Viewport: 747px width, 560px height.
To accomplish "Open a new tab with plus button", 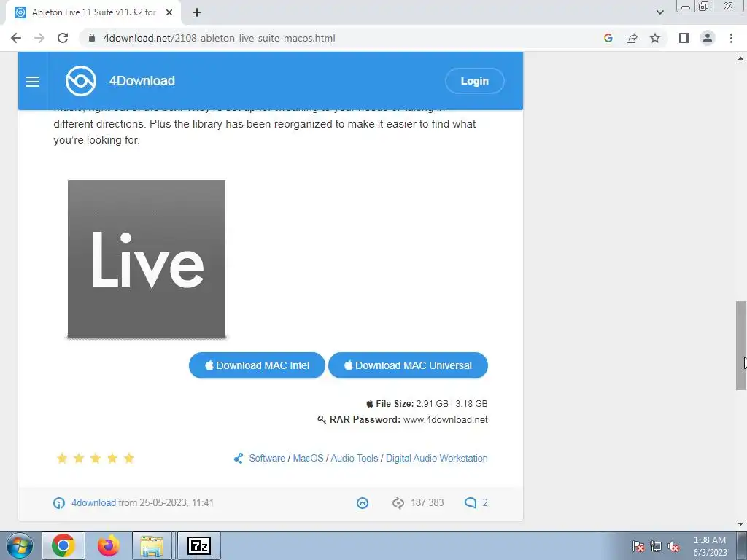I will click(197, 12).
